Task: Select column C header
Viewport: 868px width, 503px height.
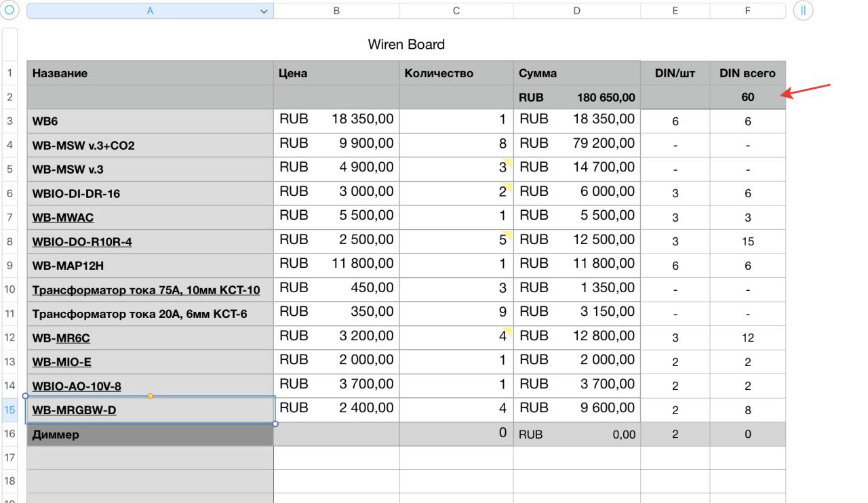Action: point(456,11)
